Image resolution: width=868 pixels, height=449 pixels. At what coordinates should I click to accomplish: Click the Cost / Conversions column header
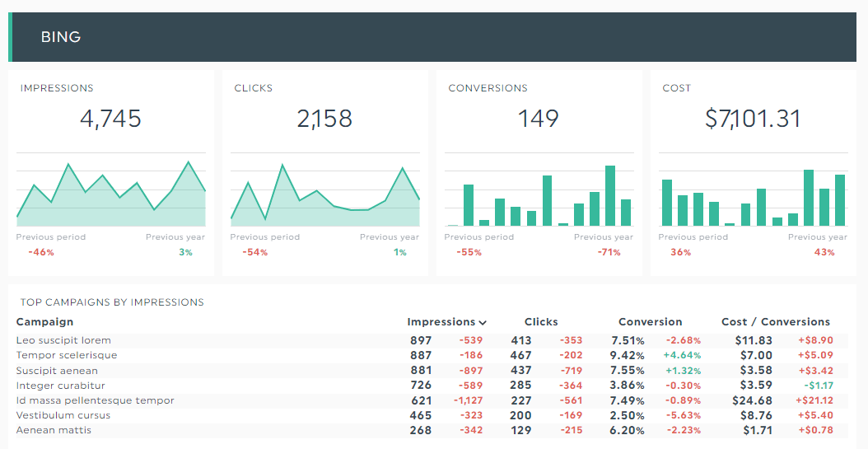coord(776,322)
